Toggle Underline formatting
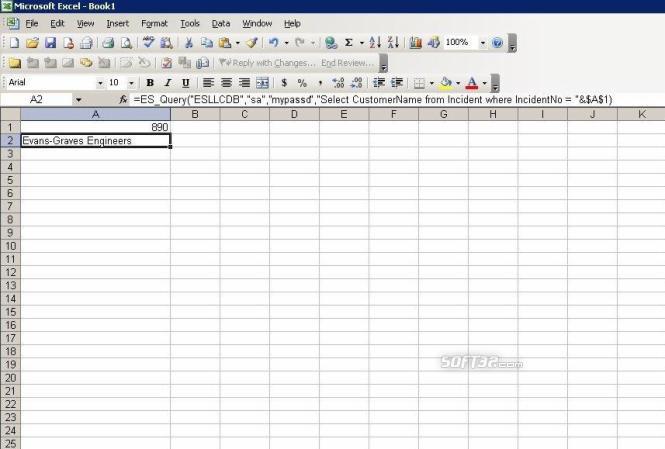Image resolution: width=665 pixels, height=449 pixels. pyautogui.click(x=185, y=83)
